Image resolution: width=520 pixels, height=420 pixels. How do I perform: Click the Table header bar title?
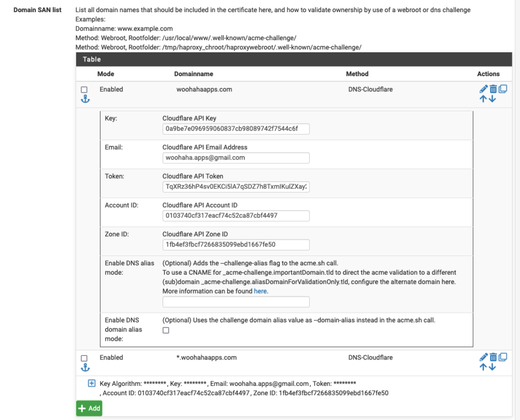pos(91,59)
